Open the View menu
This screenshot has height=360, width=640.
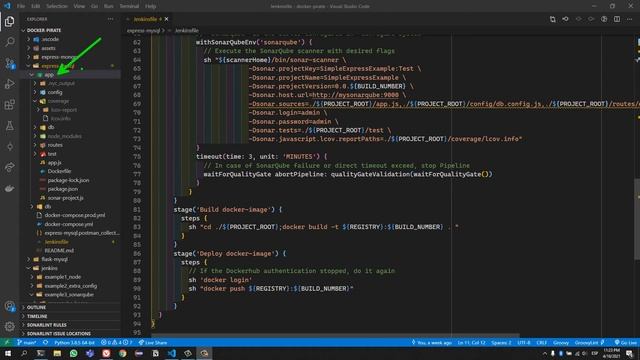click(x=79, y=6)
